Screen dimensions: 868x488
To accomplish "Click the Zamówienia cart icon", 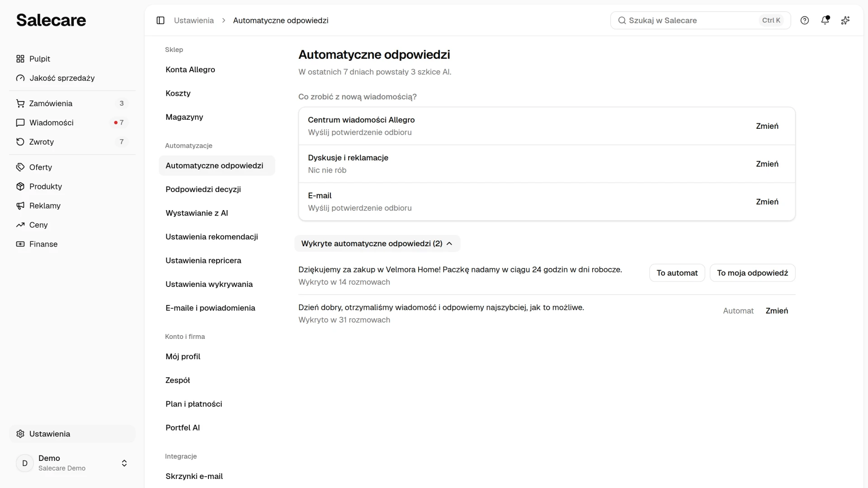I will pyautogui.click(x=20, y=103).
